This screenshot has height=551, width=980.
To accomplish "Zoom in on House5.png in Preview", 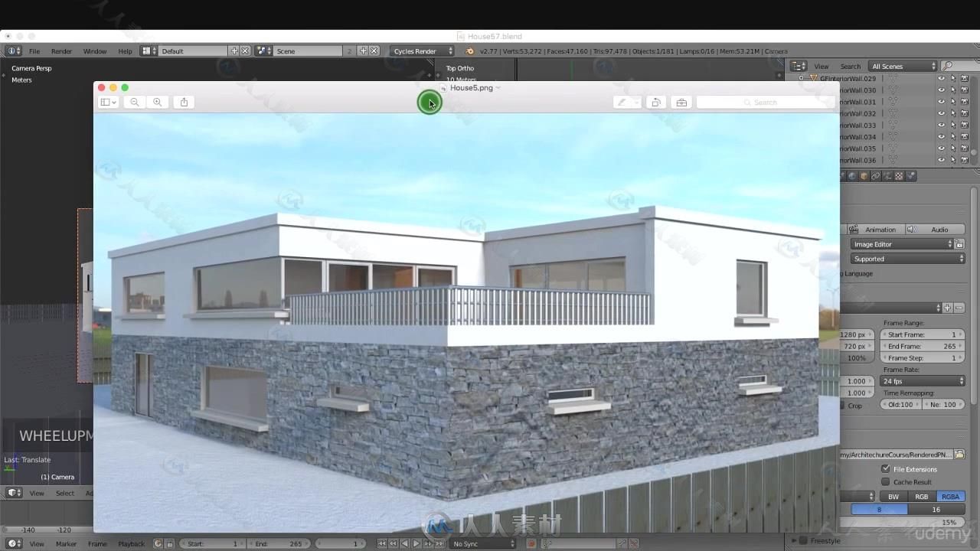I will point(157,102).
